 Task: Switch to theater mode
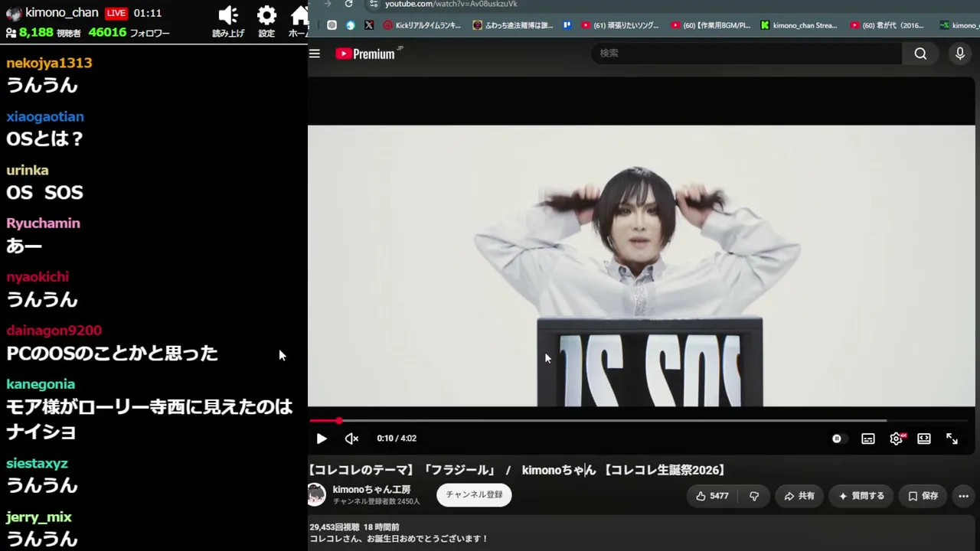point(924,439)
